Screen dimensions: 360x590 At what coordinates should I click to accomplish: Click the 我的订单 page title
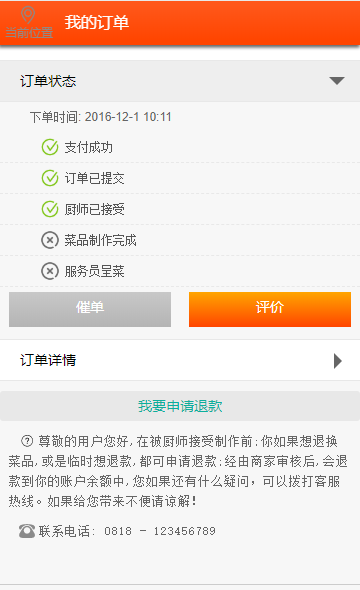pyautogui.click(x=97, y=22)
